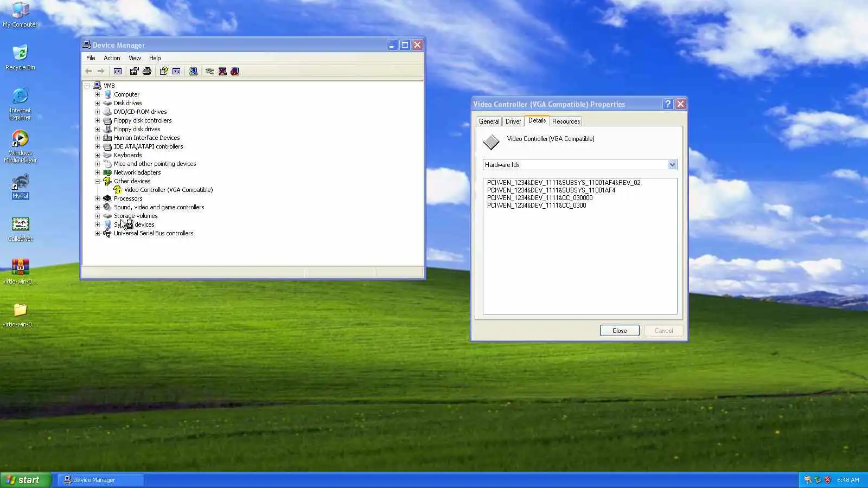Open the Action menu
868x488 pixels.
[112, 58]
